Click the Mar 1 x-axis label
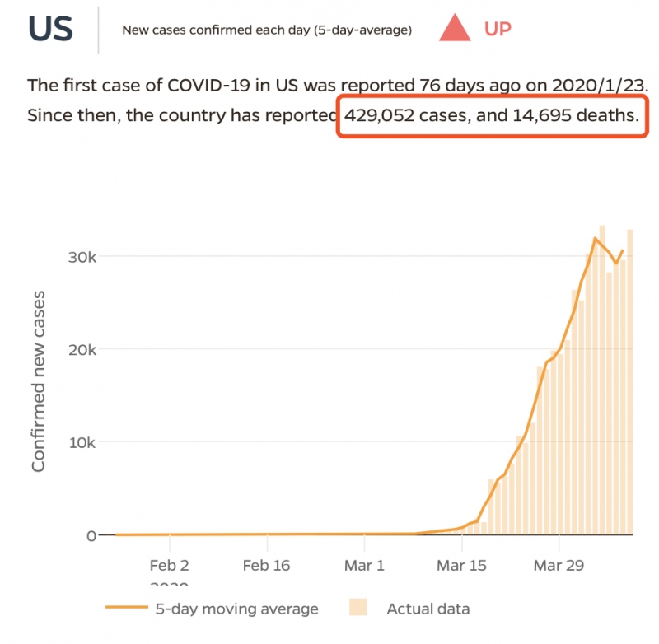Image resolution: width=659 pixels, height=644 pixels. coord(365,566)
